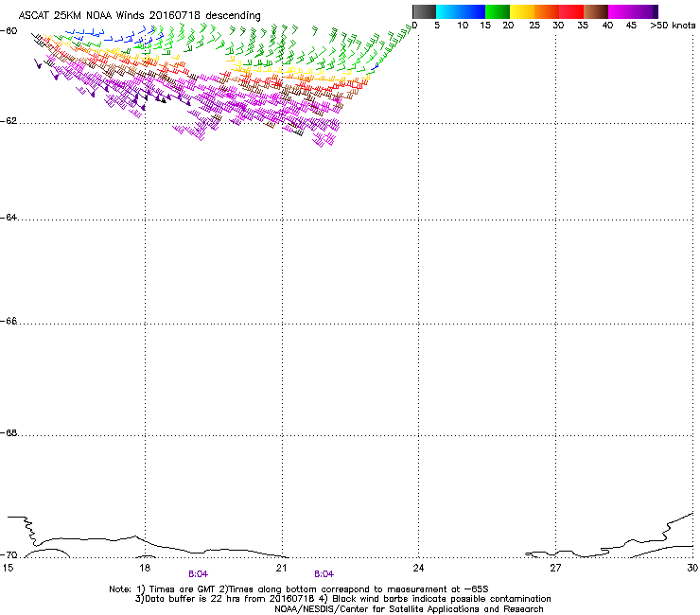Select the '0' label under the color bar
Image resolution: width=700 pixels, height=615 pixels.
point(414,26)
